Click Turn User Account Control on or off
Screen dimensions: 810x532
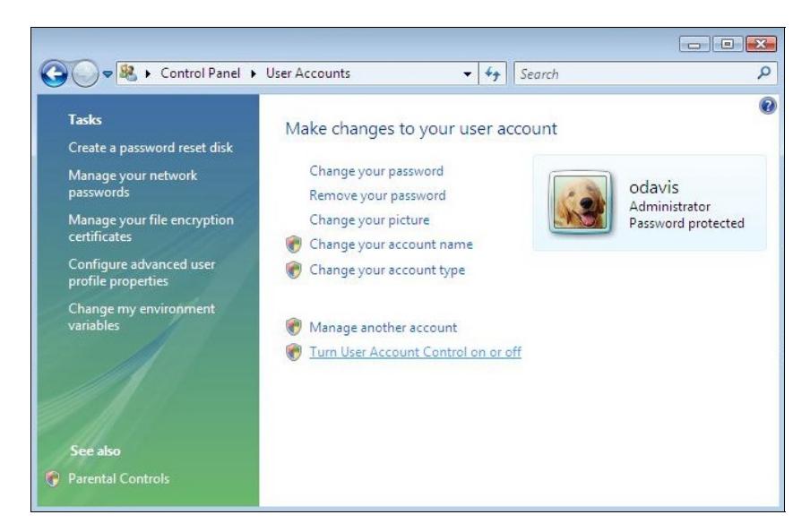click(x=415, y=352)
